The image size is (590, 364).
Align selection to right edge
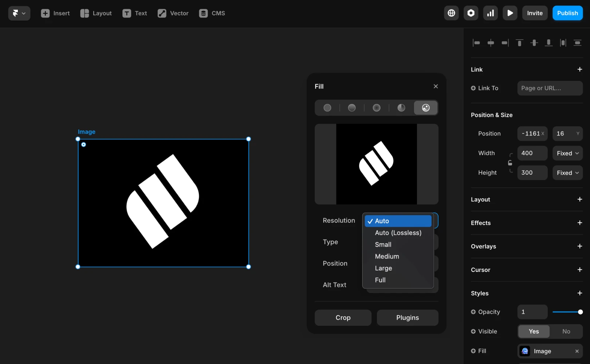505,43
